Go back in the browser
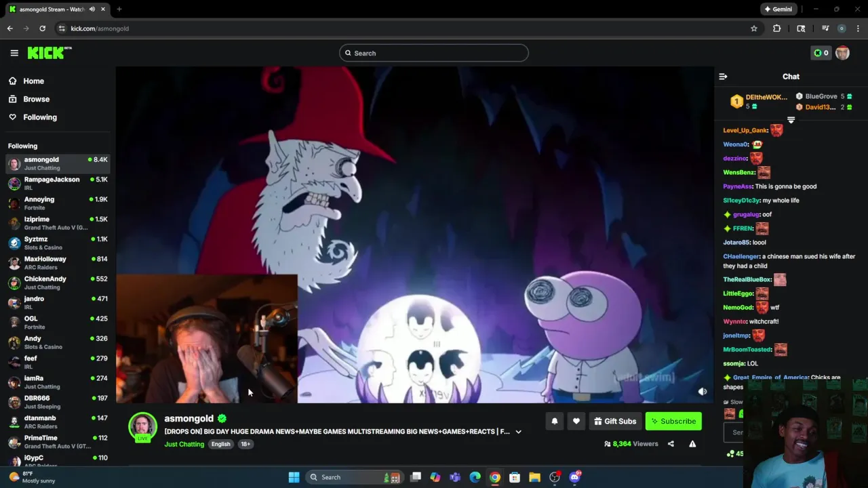The height and width of the screenshot is (488, 868). click(x=9, y=28)
